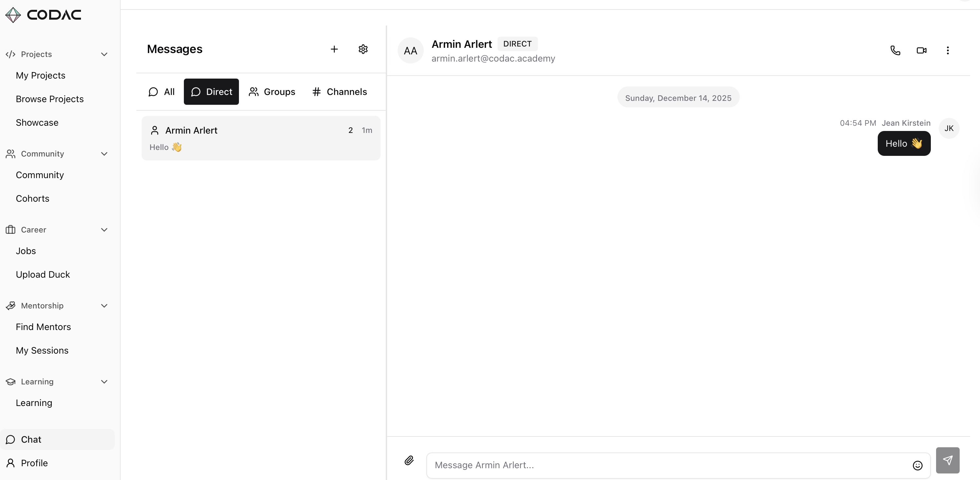Go to the Jobs page
The width and height of the screenshot is (980, 480).
click(26, 251)
